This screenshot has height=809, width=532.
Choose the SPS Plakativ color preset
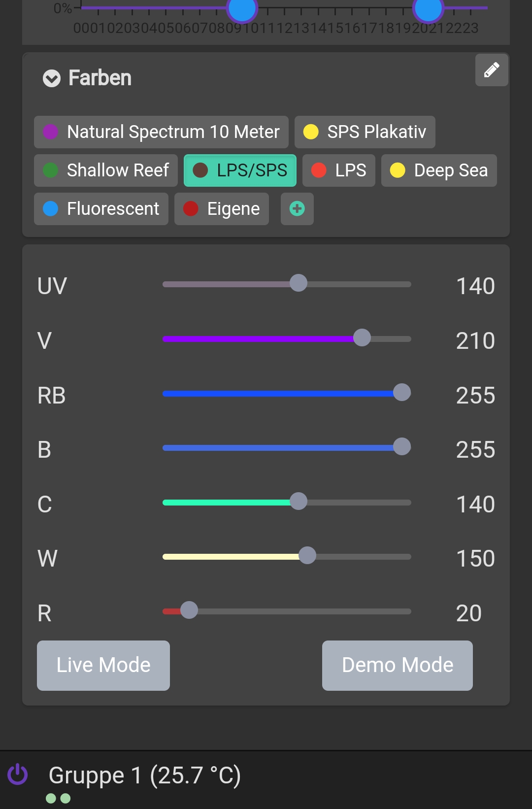365,132
